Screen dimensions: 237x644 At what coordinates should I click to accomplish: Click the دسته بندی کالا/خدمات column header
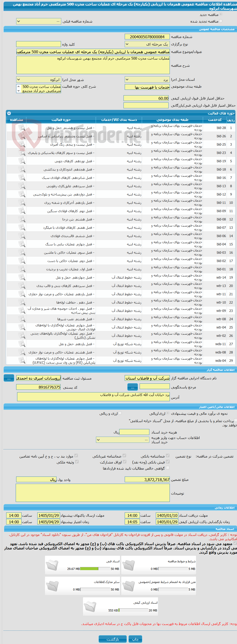(119, 120)
